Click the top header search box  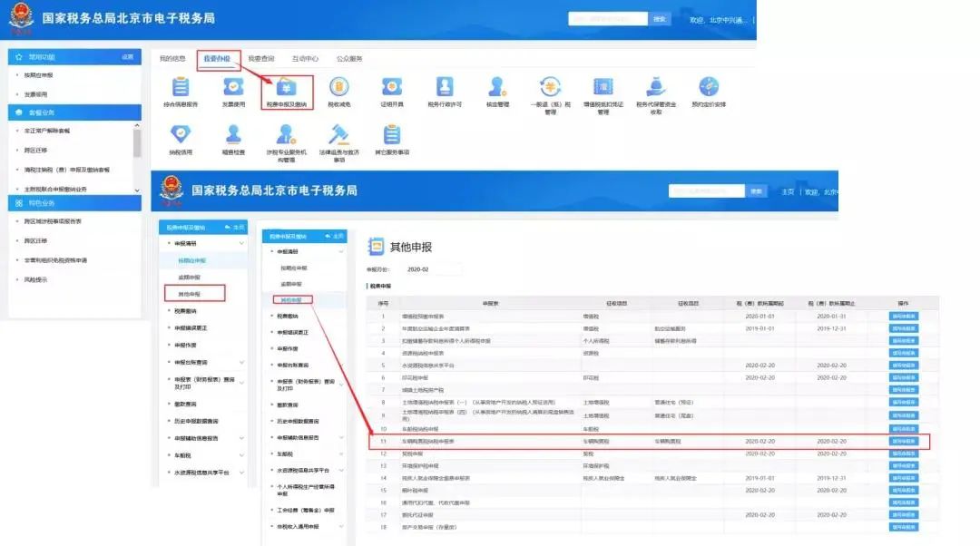coord(608,19)
